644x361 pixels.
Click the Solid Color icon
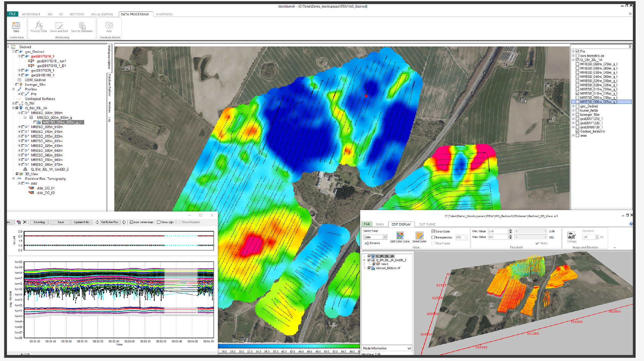coord(419,236)
